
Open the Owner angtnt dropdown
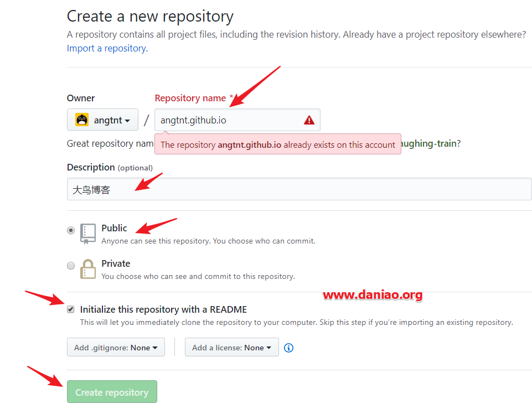click(102, 120)
